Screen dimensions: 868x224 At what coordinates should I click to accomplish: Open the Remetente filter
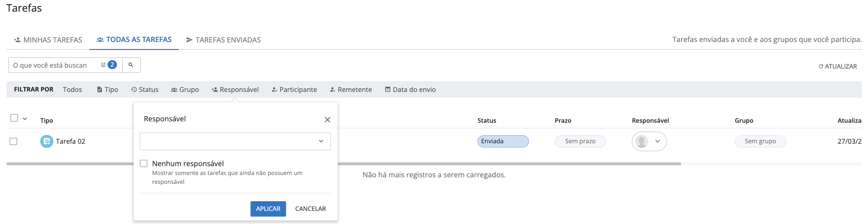click(x=351, y=90)
